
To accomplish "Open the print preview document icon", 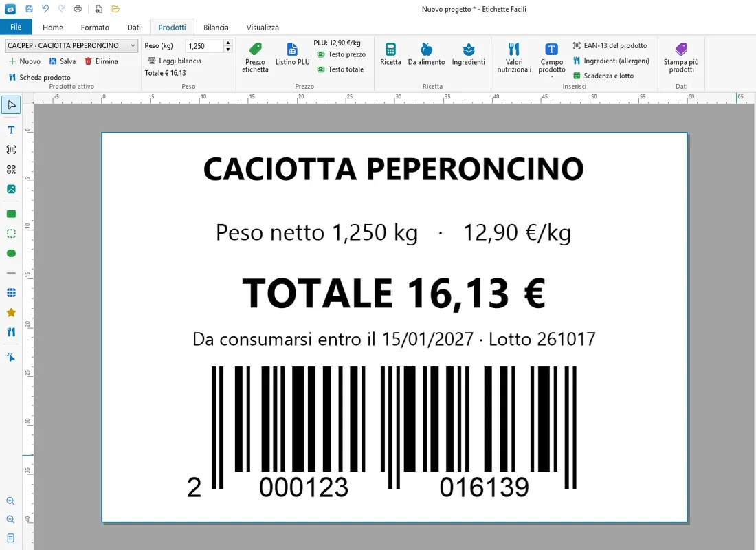I will tap(99, 9).
